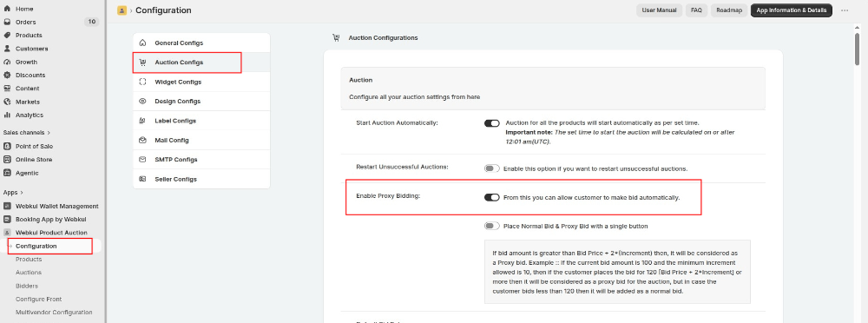The image size is (868, 323).
Task: Click the Webkul Wallet Management app icon
Action: pyautogui.click(x=7, y=206)
